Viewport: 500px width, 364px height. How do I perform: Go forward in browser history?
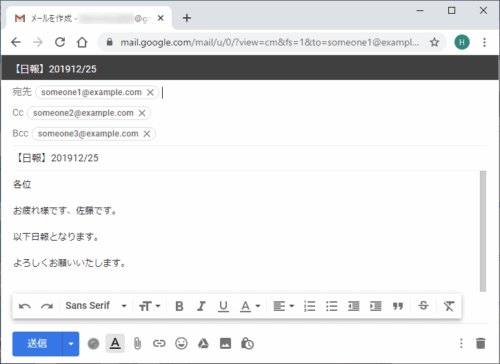point(38,42)
